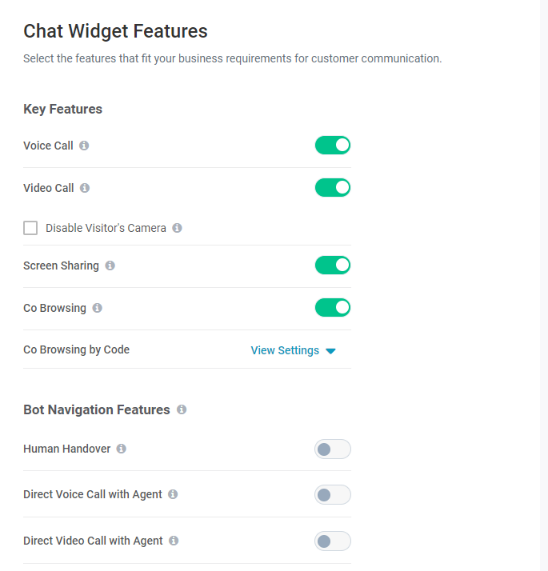Turn off Screen Sharing toggle
This screenshot has width=548, height=571.
[333, 265]
